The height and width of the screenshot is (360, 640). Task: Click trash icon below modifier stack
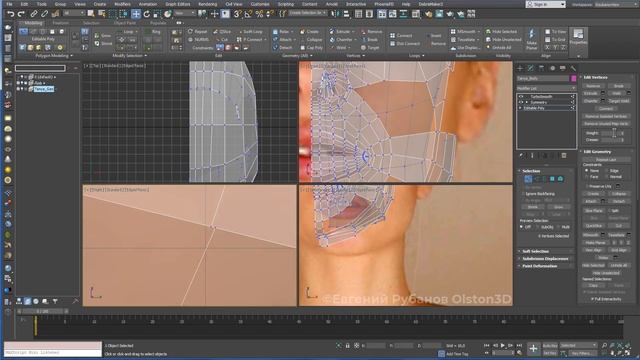(564, 156)
